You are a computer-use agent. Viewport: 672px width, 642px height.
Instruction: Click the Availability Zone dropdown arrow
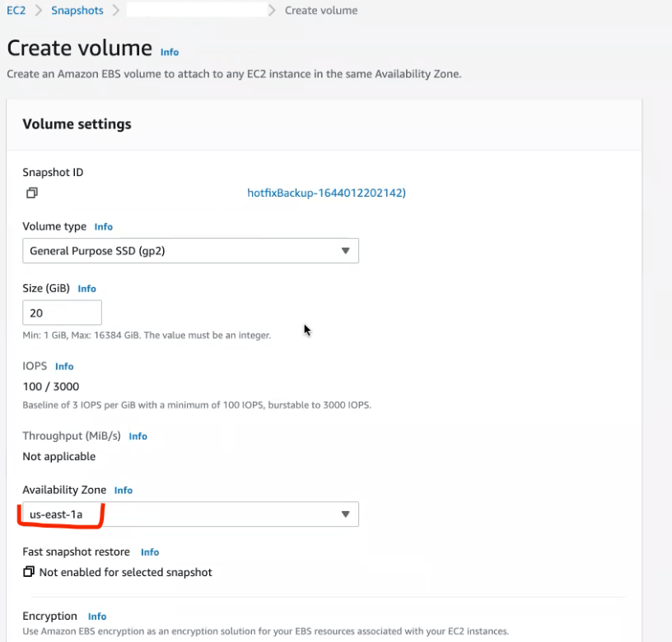tap(346, 515)
